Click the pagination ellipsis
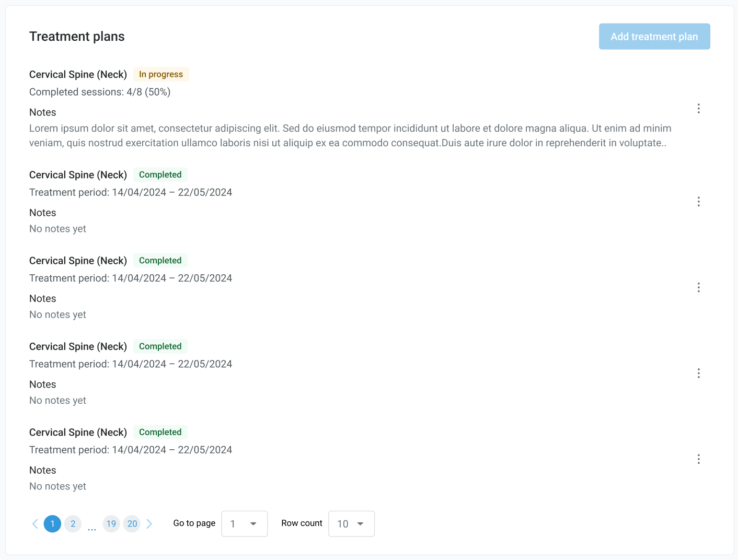738x560 pixels. click(92, 528)
